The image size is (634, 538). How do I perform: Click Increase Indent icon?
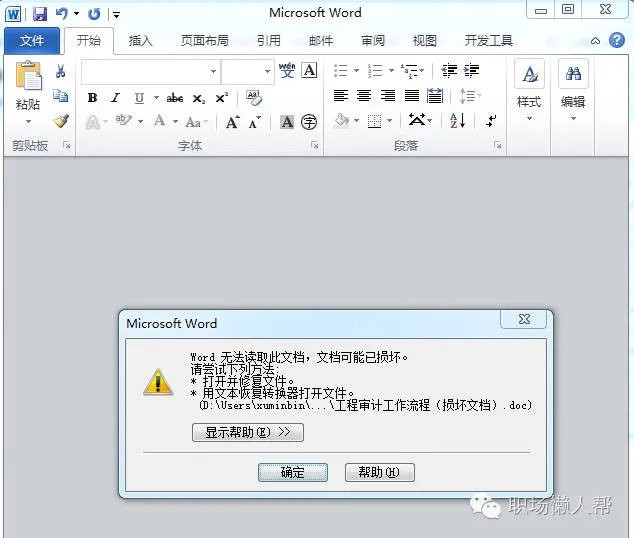[471, 70]
